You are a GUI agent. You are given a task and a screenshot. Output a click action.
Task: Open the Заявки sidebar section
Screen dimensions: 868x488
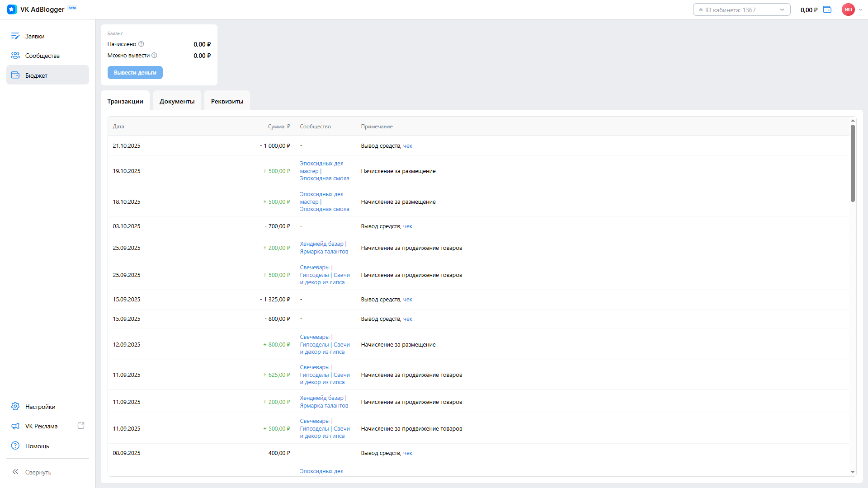tap(35, 36)
